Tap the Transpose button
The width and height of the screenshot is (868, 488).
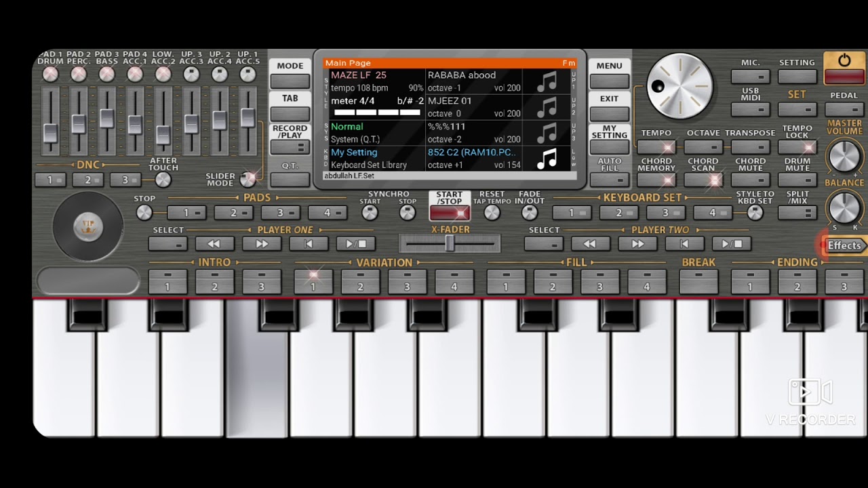pyautogui.click(x=750, y=147)
